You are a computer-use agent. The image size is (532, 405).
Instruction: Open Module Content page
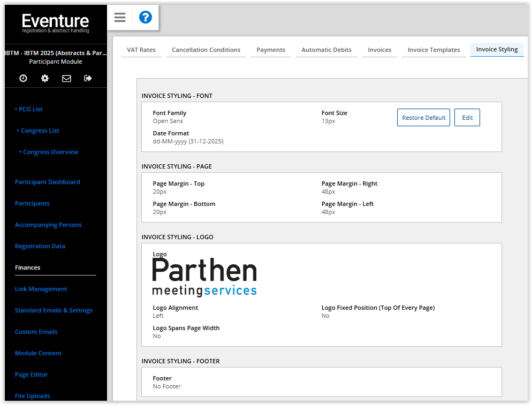(39, 353)
